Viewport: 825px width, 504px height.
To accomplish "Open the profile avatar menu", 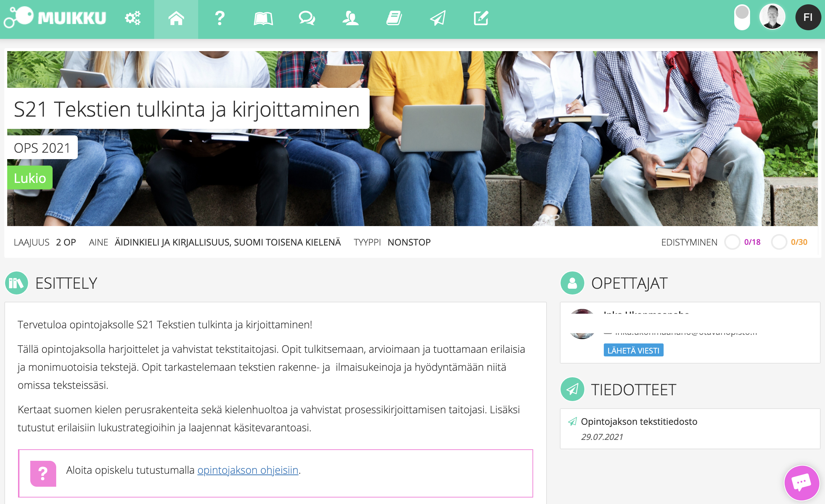I will click(772, 16).
